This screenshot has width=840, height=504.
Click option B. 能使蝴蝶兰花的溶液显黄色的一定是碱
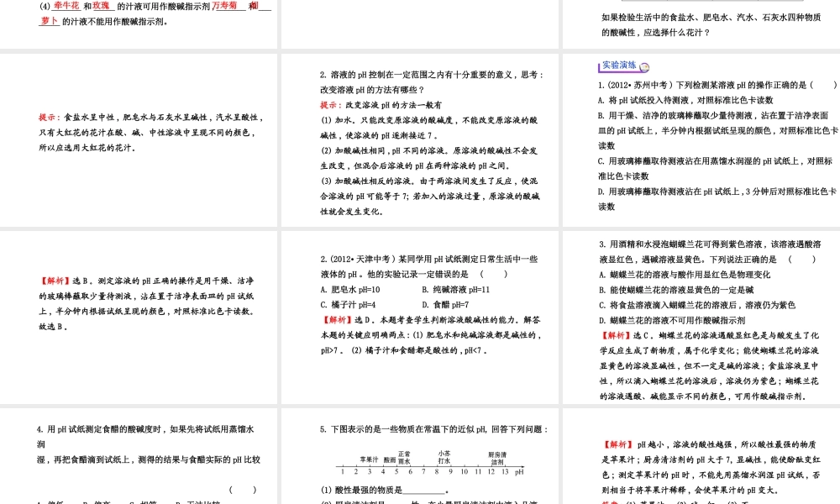pyautogui.click(x=676, y=290)
